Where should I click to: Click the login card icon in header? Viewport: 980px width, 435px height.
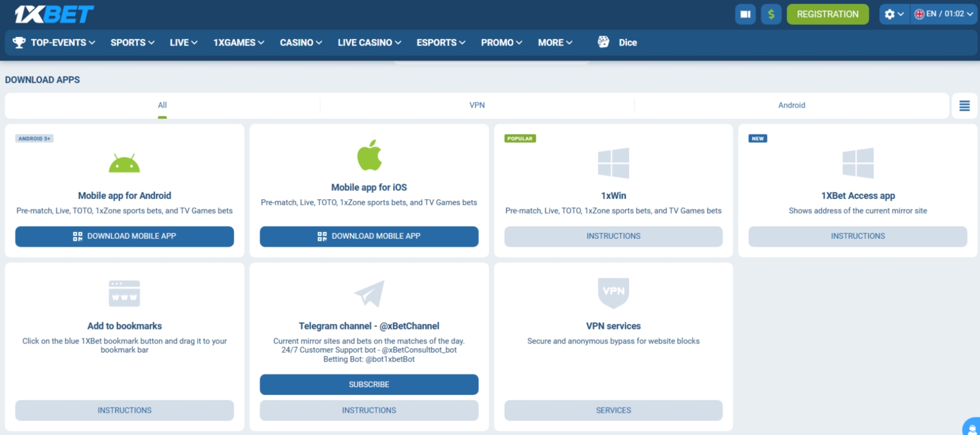745,14
